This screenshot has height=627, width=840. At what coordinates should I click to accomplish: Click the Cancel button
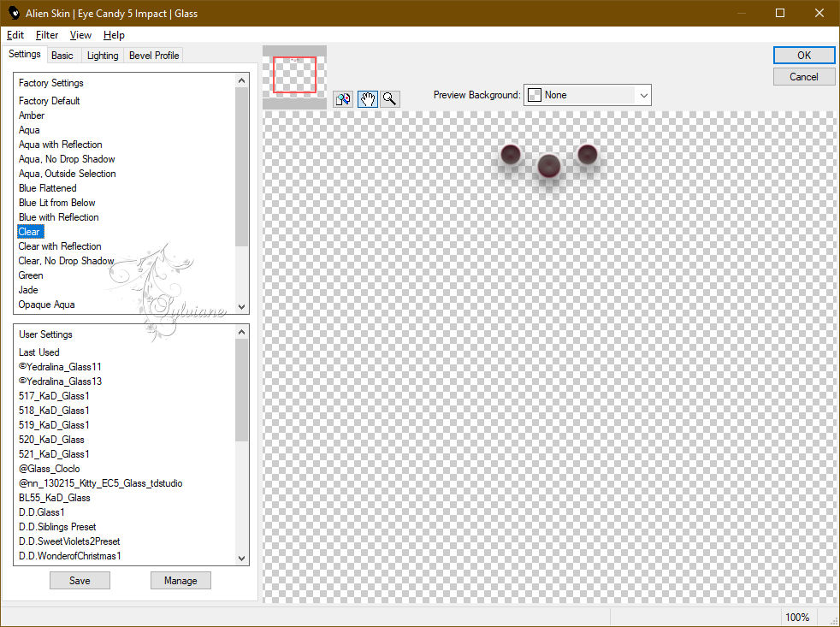(803, 77)
